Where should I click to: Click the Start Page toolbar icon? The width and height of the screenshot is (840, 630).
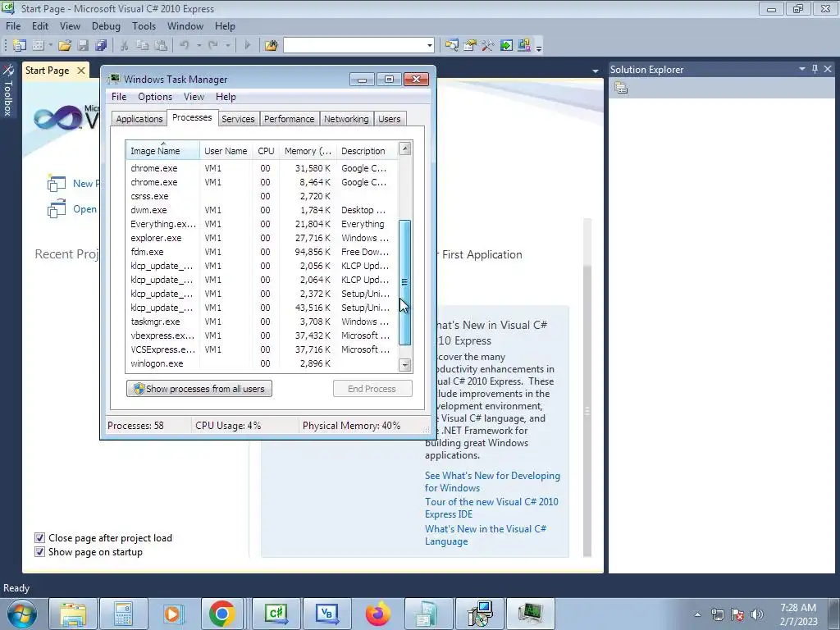(505, 46)
